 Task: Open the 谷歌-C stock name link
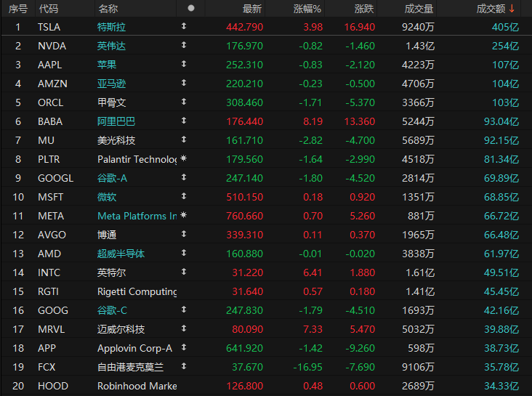[x=113, y=310]
